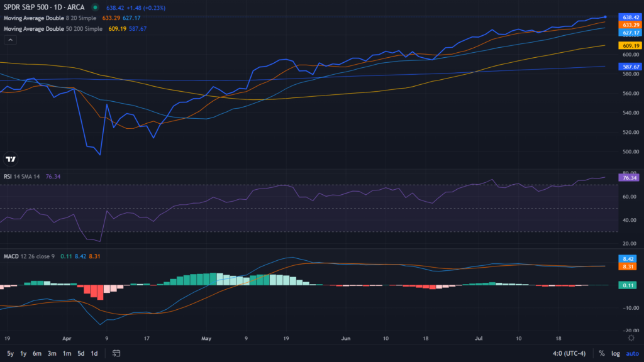Select the MACD 12 26 close 9 legend

tap(29, 256)
